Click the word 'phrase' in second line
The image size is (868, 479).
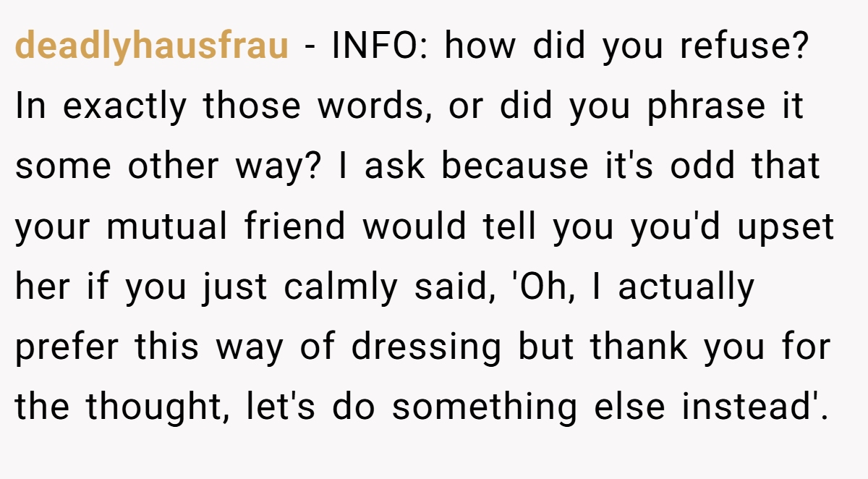706,107
